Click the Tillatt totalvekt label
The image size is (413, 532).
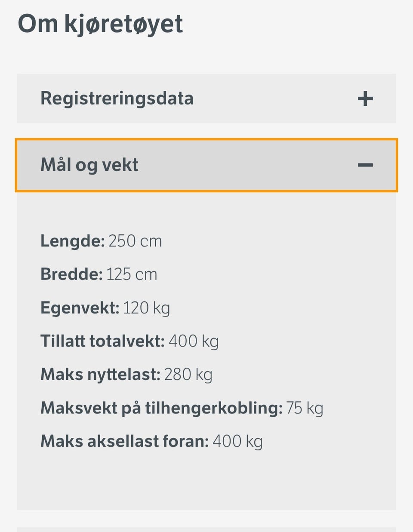(x=102, y=341)
